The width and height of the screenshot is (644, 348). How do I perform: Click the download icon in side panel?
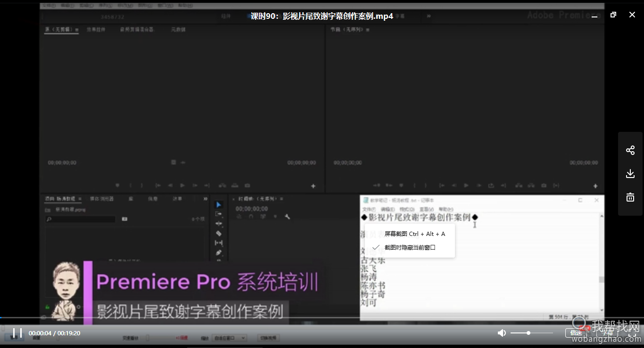coord(630,174)
